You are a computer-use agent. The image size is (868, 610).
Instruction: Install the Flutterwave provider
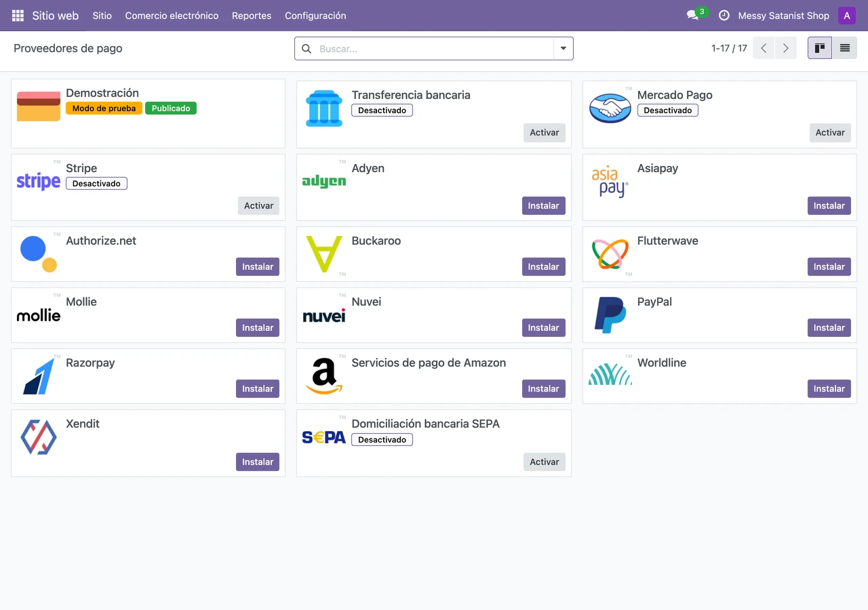pos(829,266)
